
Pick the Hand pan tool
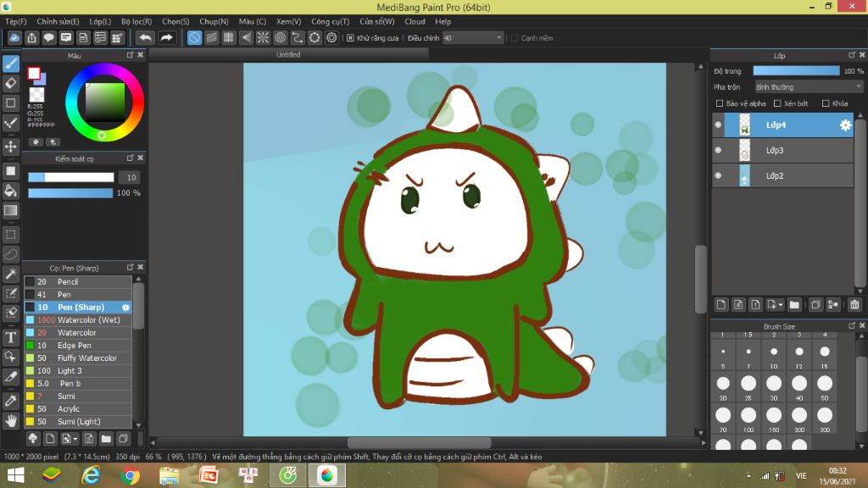tap(11, 420)
